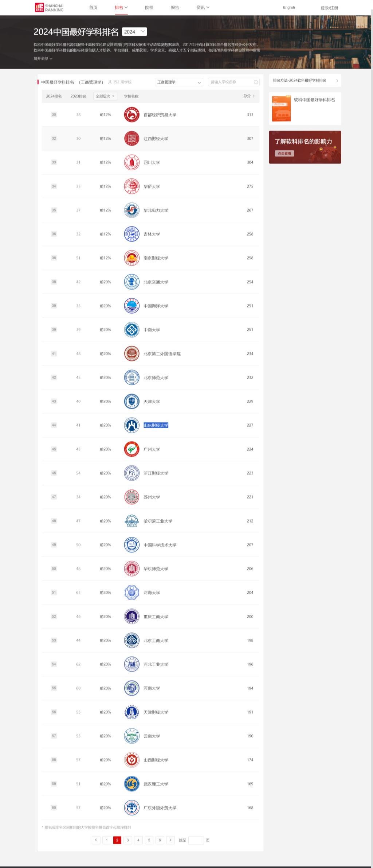Image resolution: width=373 pixels, height=868 pixels.
Task: Open the 工商管理学 (Business Administration) subject dropdown
Action: (179, 82)
